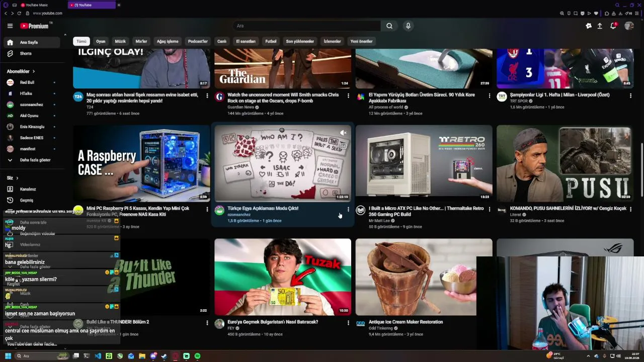The height and width of the screenshot is (362, 644).
Task: Unmute the Isaac preview video
Action: (343, 133)
